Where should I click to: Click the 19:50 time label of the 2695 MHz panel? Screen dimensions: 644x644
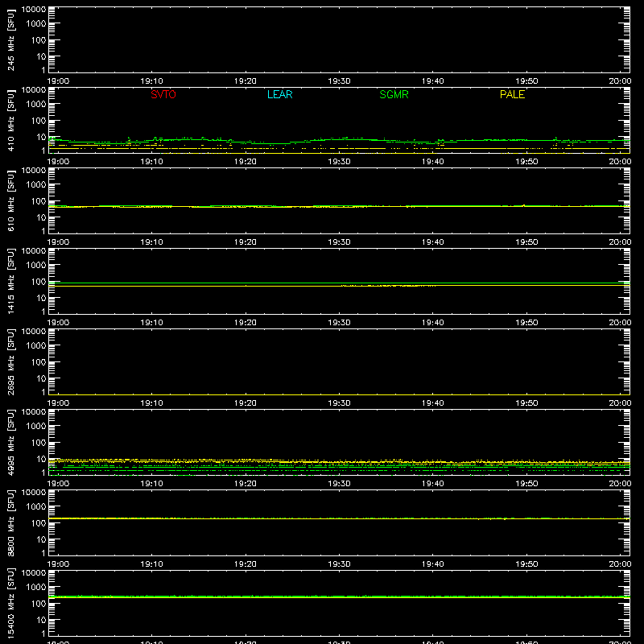click(526, 403)
